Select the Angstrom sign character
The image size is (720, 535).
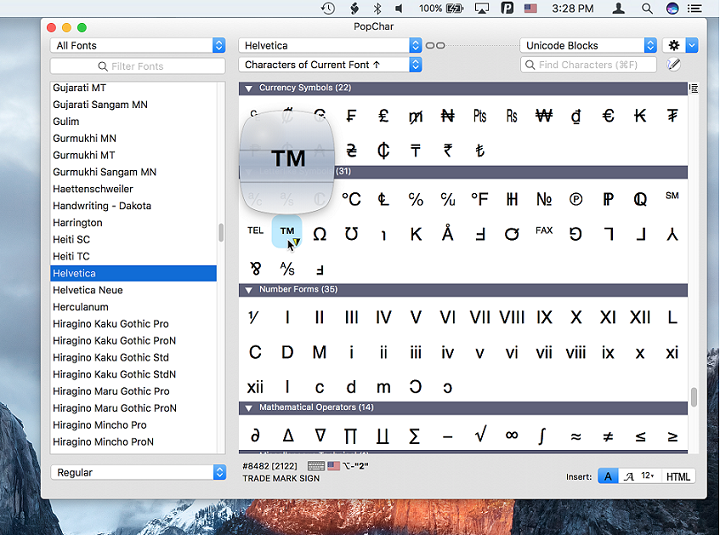[x=448, y=233]
